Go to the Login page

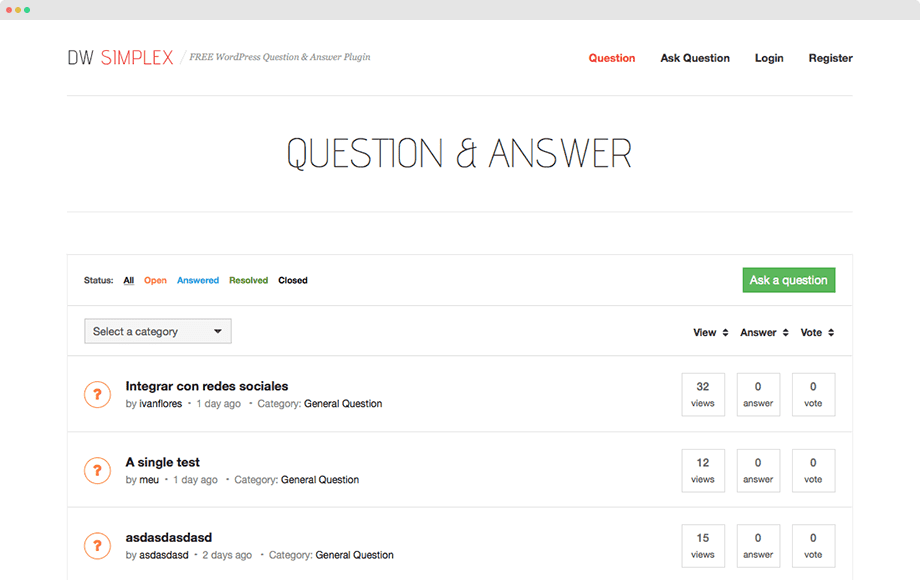(x=769, y=58)
